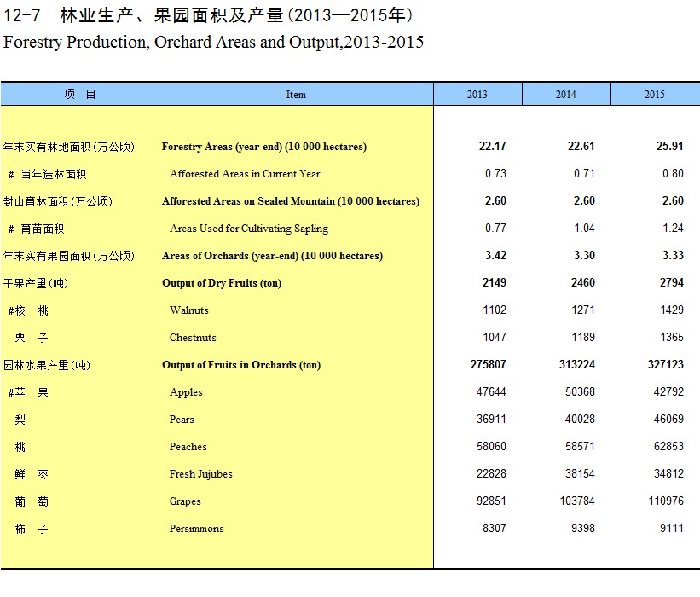Click 0.80 afforested area 2015 value
Screen dimensions: 700x597
point(673,173)
